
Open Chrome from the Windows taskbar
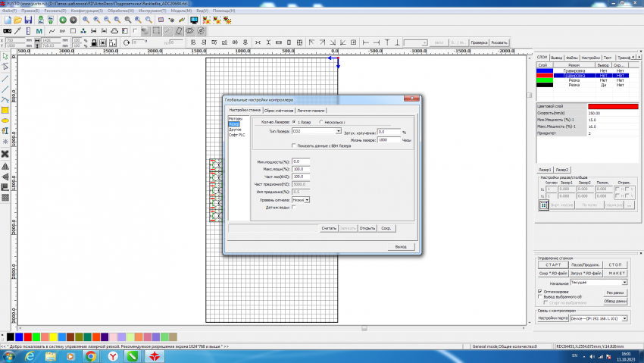pyautogui.click(x=90, y=355)
